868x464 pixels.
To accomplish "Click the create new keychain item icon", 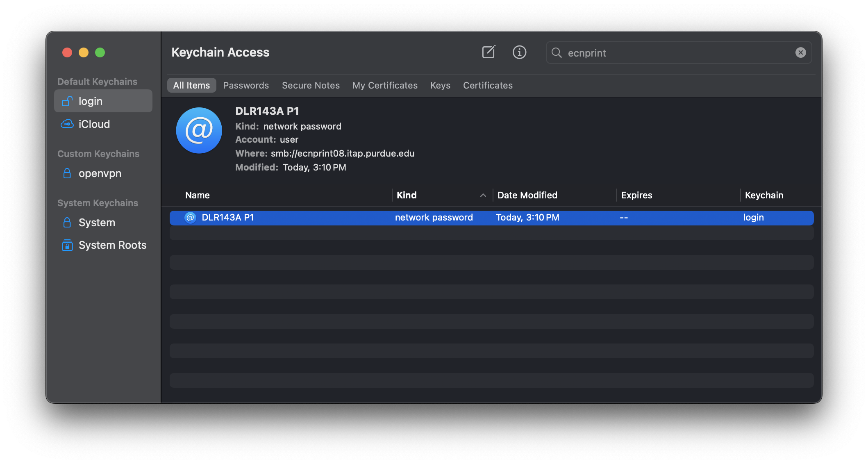I will pos(489,52).
